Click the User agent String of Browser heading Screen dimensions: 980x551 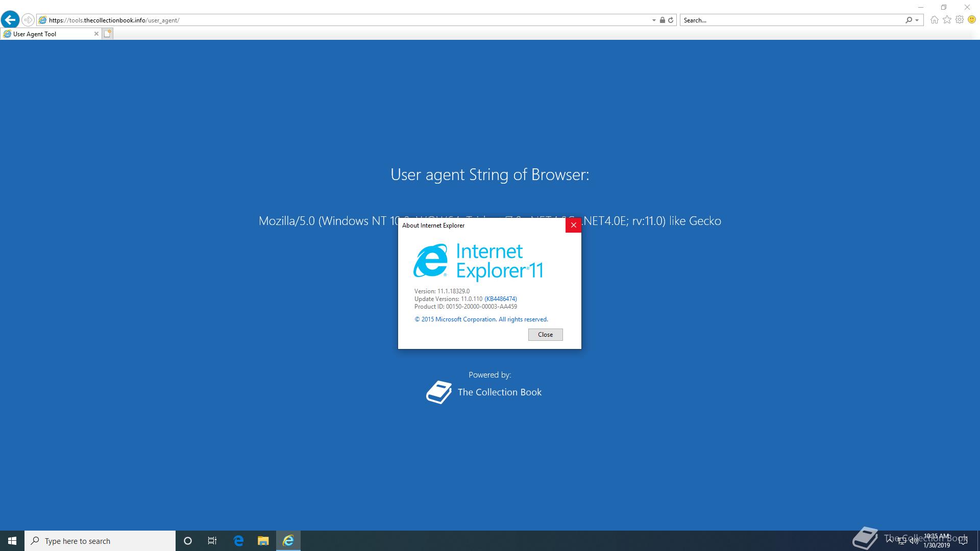click(490, 174)
